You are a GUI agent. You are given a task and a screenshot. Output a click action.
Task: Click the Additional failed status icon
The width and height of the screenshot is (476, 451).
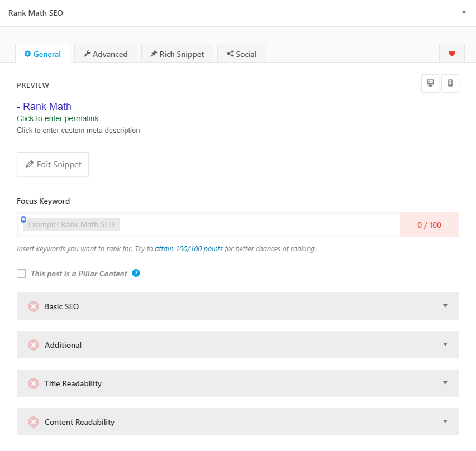click(x=34, y=345)
